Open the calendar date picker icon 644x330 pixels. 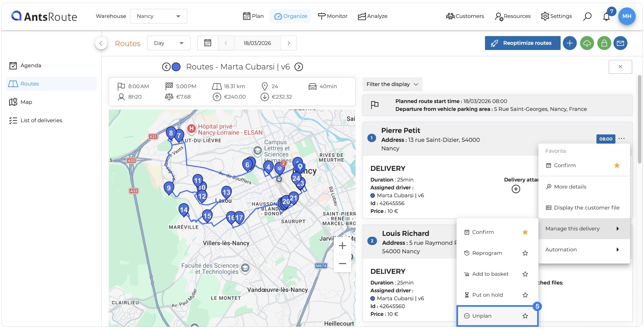(208, 43)
